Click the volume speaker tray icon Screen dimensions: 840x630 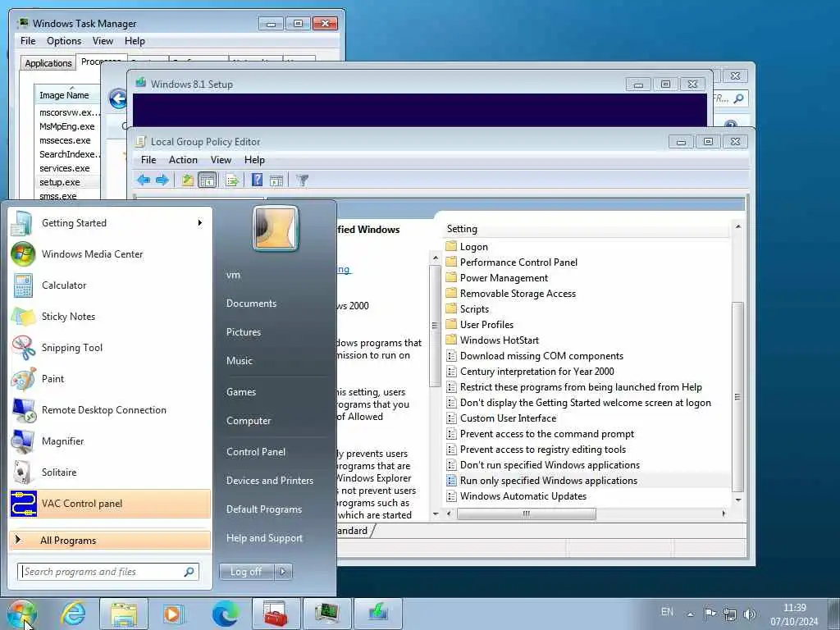pos(750,614)
